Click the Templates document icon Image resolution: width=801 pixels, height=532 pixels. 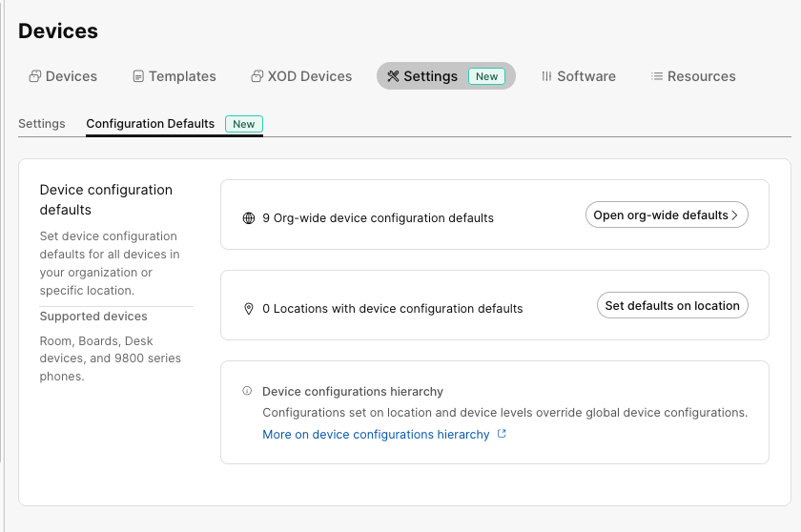pos(138,76)
